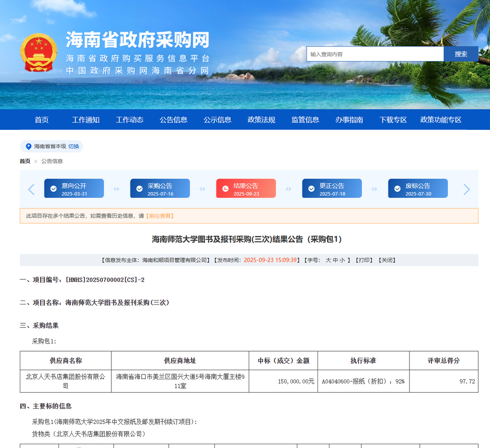Open the 政策法规 menu
490x448 pixels.
pos(261,120)
